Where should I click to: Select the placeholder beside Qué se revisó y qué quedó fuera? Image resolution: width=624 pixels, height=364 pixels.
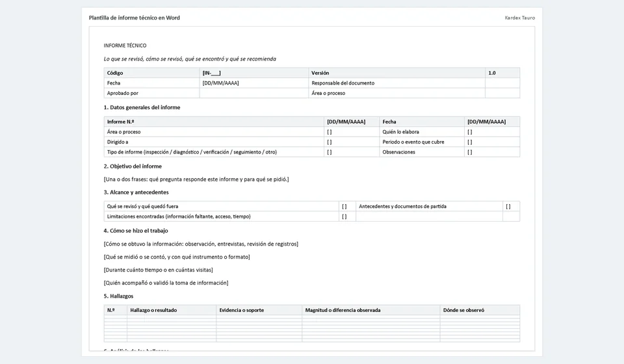click(x=344, y=207)
